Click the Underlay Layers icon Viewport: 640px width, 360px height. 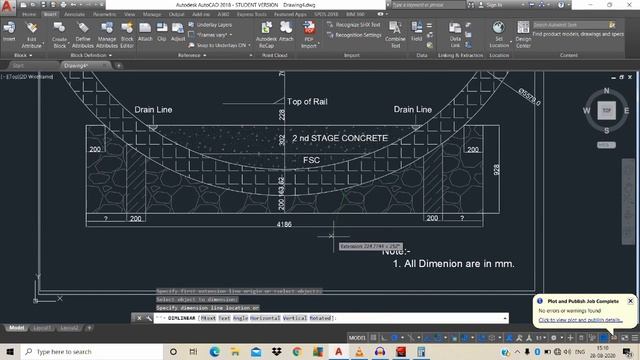coord(191,25)
